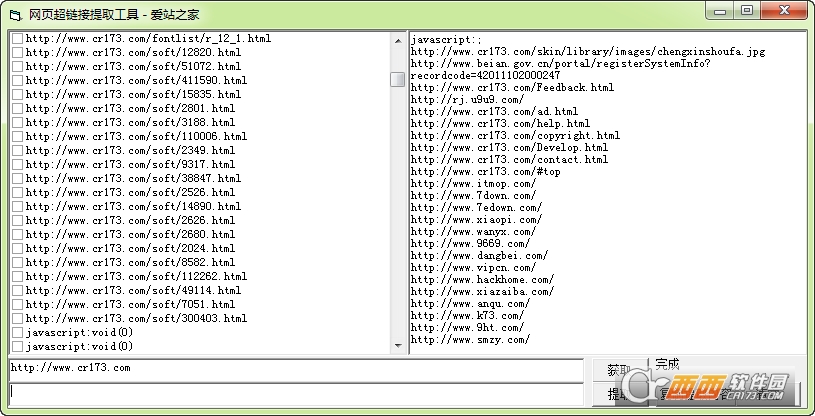Click the app icon in title bar

(13, 12)
